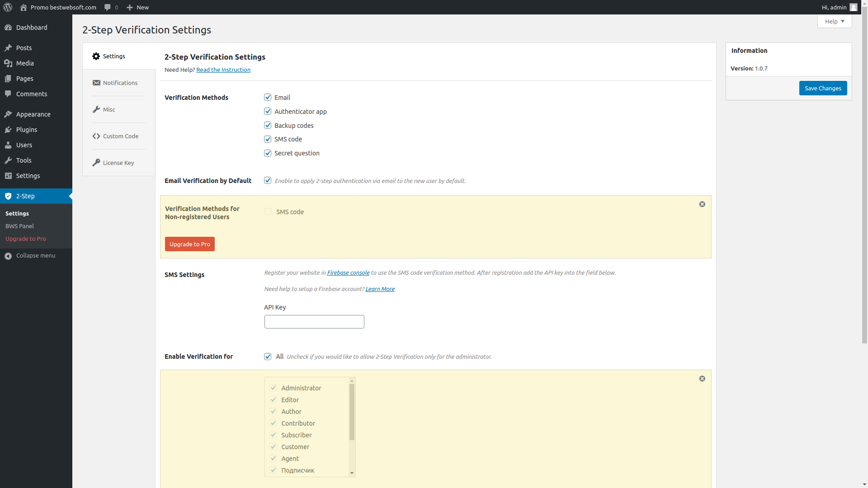This screenshot has height=488, width=868.
Task: Toggle the Secret question checkbox
Action: pyautogui.click(x=268, y=153)
